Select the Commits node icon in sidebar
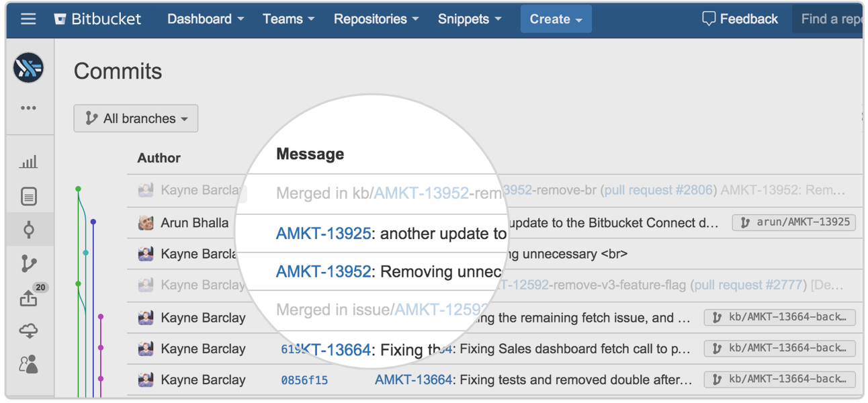 coord(30,230)
